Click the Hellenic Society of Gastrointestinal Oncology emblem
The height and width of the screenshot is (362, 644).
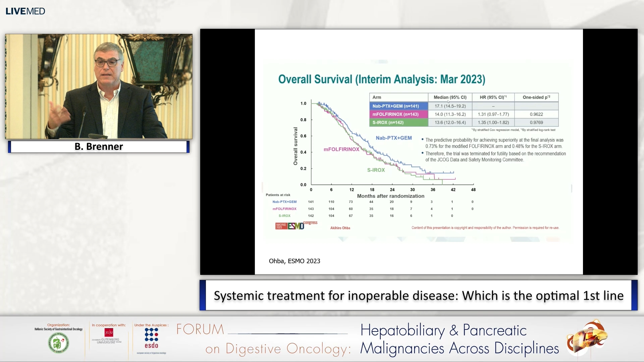(59, 343)
